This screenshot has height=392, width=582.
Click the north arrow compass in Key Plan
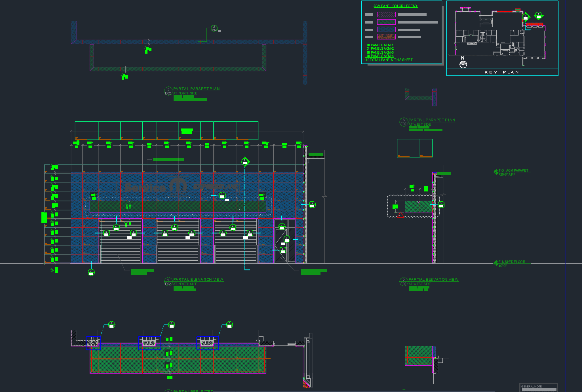463,65
